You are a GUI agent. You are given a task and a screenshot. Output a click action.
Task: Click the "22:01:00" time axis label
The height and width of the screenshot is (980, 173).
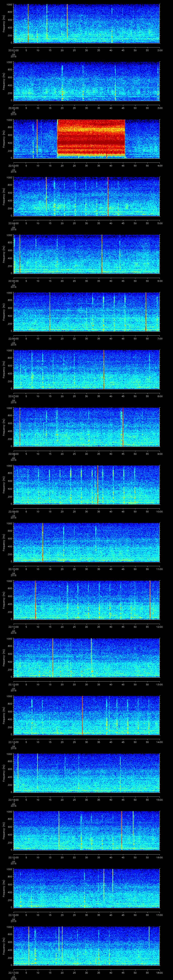click(13, 50)
